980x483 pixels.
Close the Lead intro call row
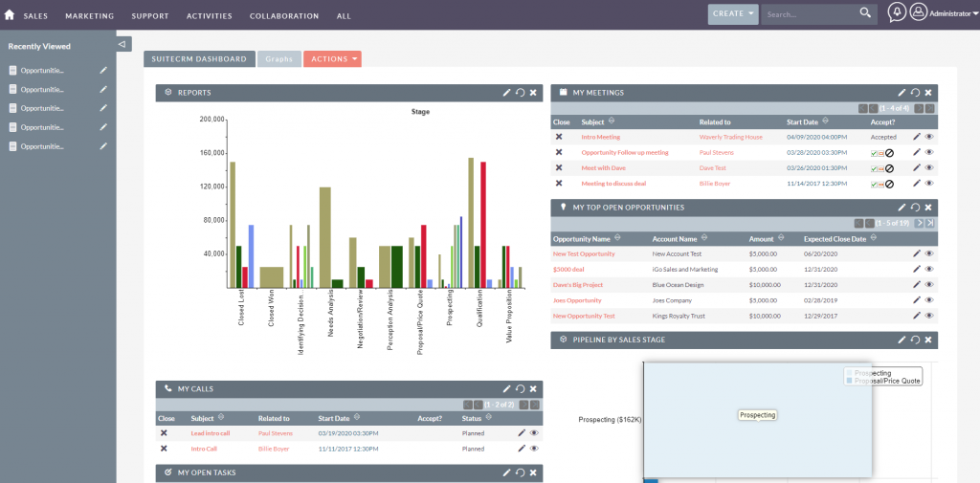164,432
